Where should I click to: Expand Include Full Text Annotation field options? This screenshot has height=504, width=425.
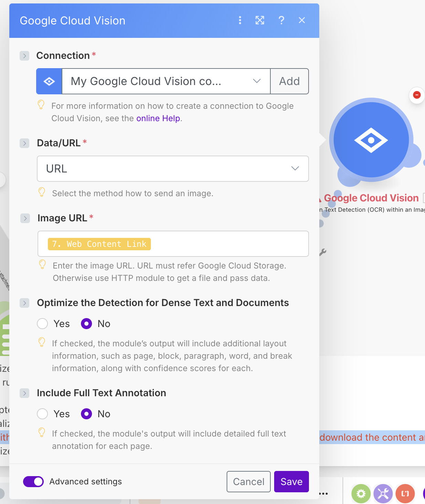[24, 393]
